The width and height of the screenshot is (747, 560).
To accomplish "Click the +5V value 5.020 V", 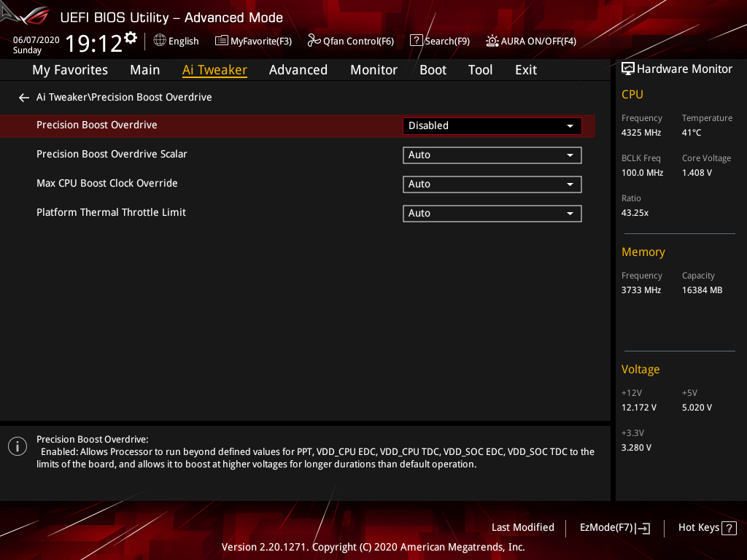I will click(697, 408).
